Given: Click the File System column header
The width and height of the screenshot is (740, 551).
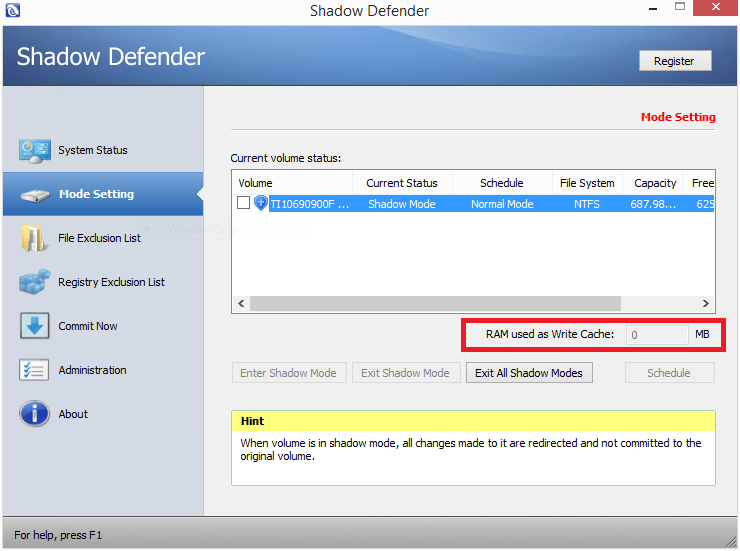Looking at the screenshot, I should [587, 183].
